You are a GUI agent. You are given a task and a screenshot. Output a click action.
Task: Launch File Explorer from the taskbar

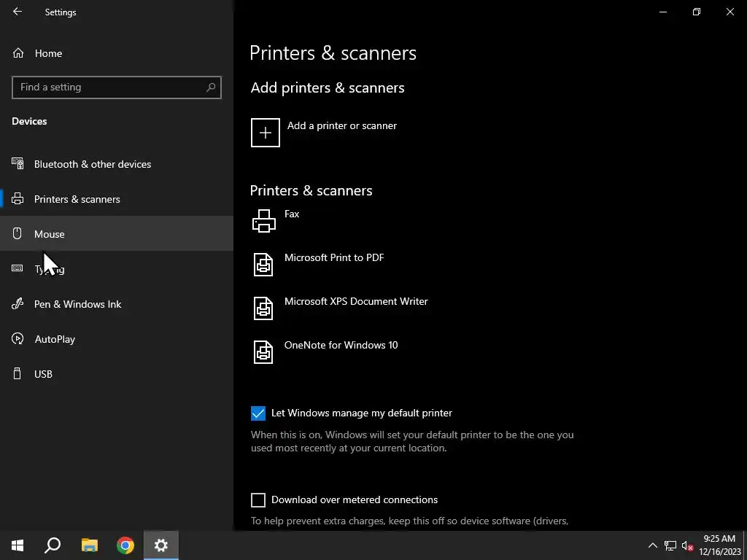pyautogui.click(x=89, y=545)
